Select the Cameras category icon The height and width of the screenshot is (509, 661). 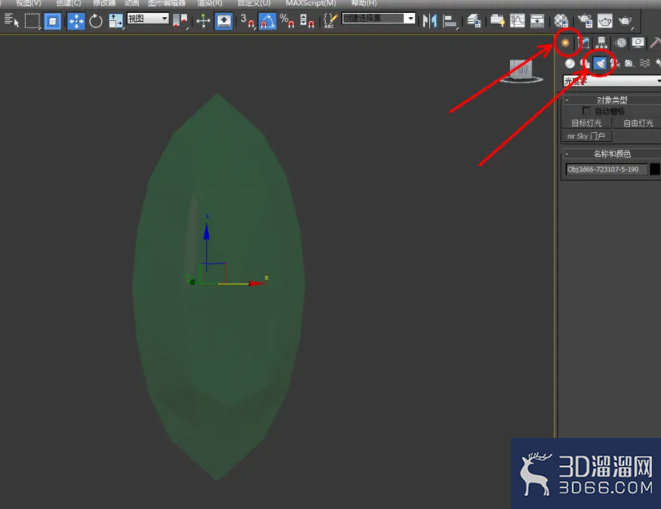click(614, 63)
